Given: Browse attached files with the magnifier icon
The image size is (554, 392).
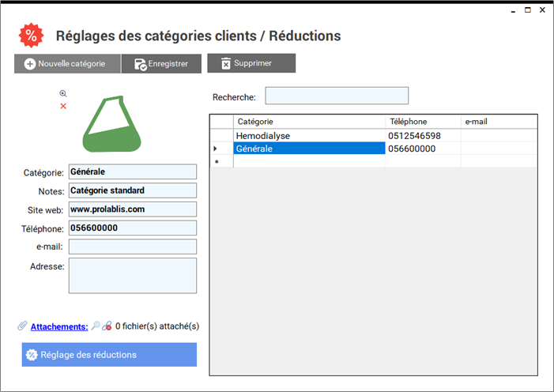Looking at the screenshot, I should tap(96, 326).
